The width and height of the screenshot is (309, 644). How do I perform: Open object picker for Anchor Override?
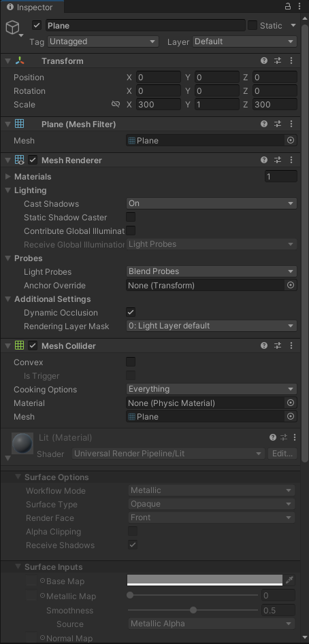[x=291, y=285]
